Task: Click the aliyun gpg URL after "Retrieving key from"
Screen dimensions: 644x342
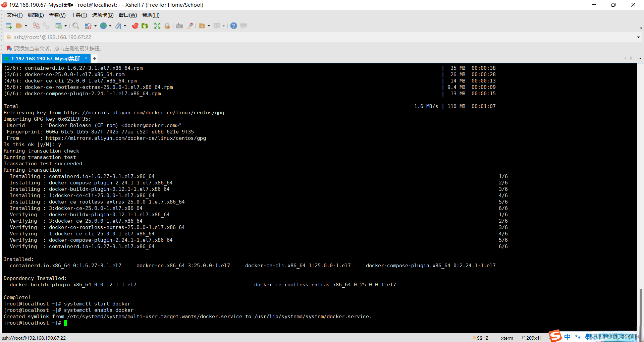Action: tap(144, 113)
